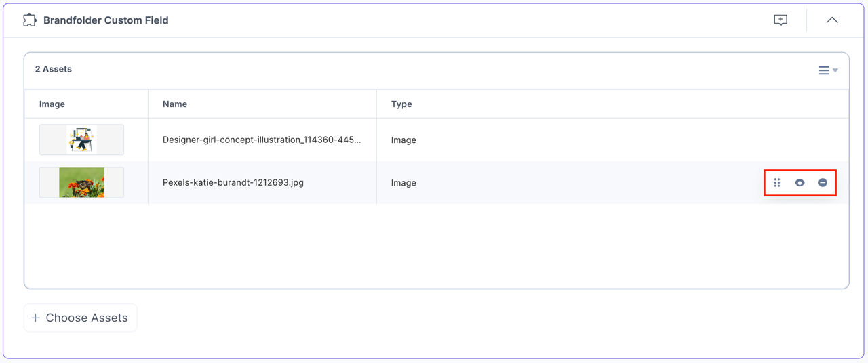The image size is (868, 363).
Task: Click the Choose Assets button
Action: click(x=81, y=318)
